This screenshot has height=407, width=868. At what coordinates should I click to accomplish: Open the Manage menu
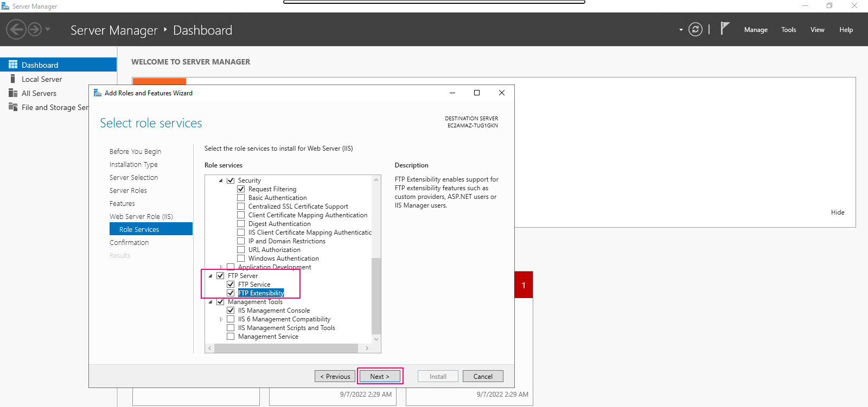(x=756, y=30)
